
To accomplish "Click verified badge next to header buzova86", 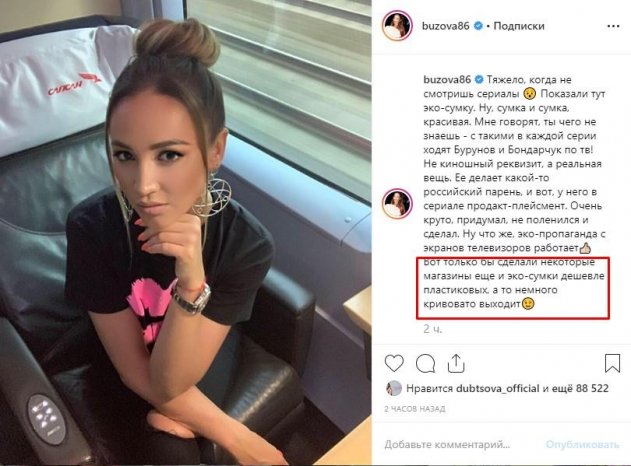I will 478,26.
